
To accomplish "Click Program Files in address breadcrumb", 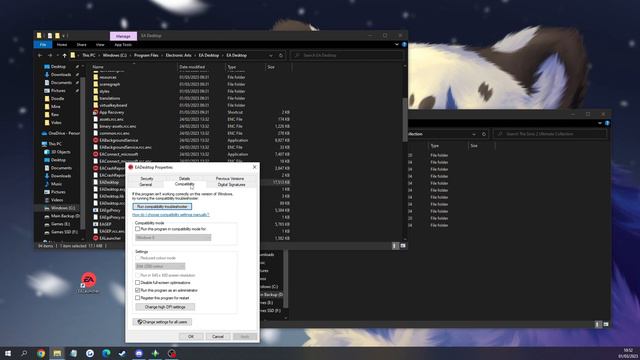I will coord(146,55).
